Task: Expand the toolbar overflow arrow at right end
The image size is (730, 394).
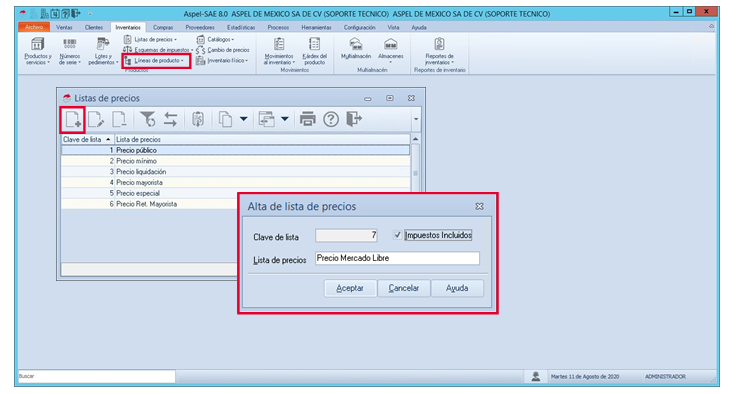Action: [416, 119]
